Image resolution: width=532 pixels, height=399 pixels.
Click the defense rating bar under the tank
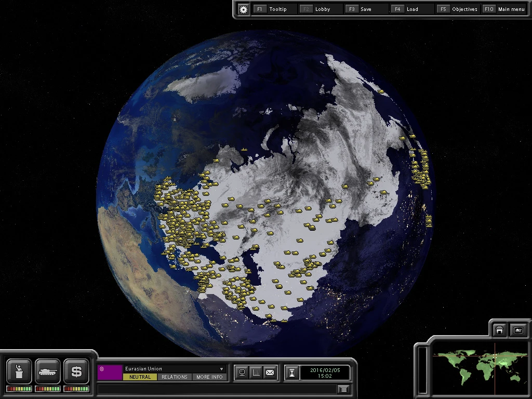tap(47, 389)
